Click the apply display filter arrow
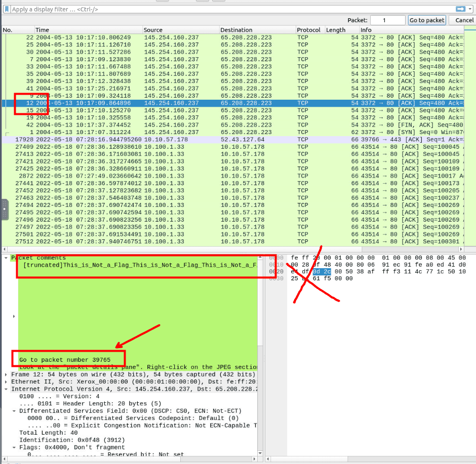 [460, 9]
